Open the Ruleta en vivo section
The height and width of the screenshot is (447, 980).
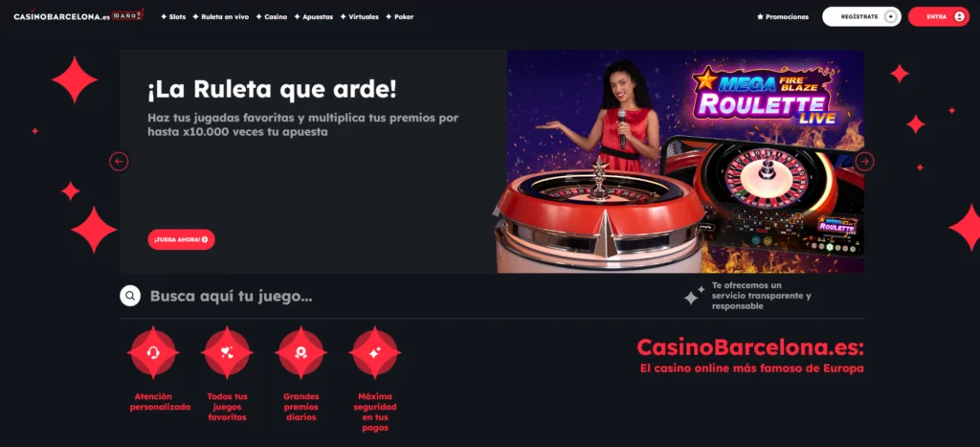pos(221,17)
